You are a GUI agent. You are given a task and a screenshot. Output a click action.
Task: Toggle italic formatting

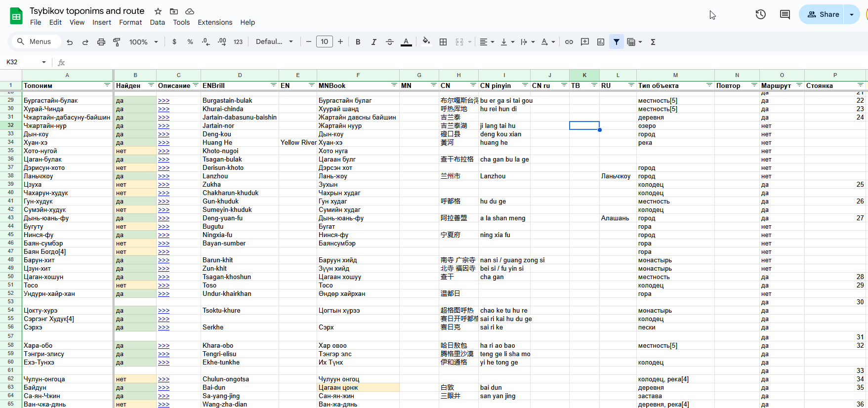pyautogui.click(x=374, y=42)
